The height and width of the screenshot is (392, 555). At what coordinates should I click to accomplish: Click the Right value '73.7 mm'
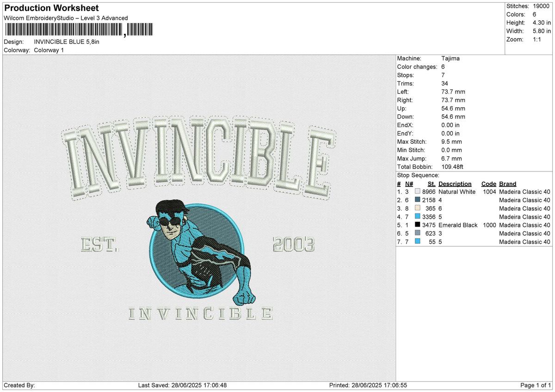tap(453, 100)
